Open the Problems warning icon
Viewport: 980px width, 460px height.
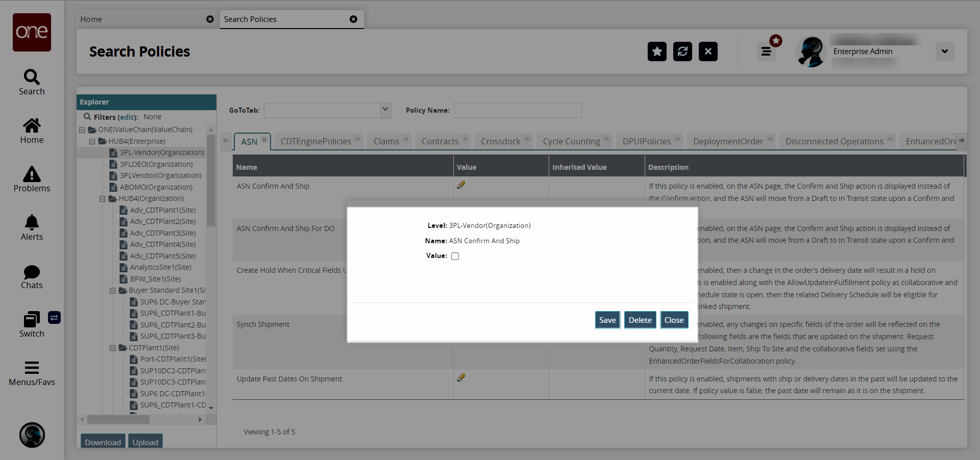[32, 174]
